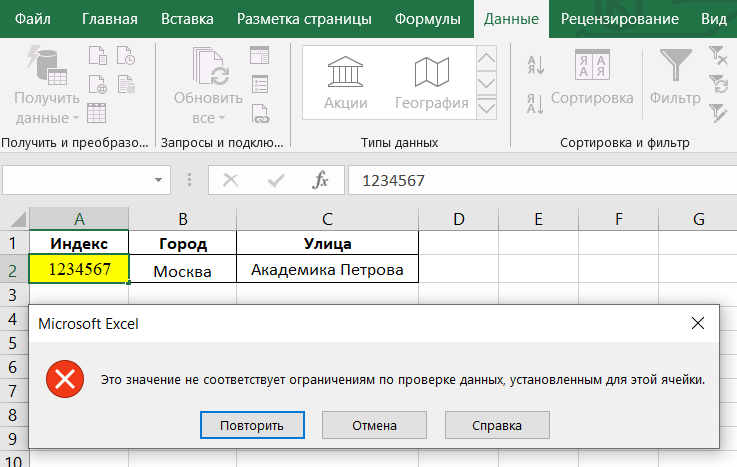Open the Get Data (Получить данные) menu
Image resolution: width=737 pixels, height=467 pixels.
coord(47,86)
